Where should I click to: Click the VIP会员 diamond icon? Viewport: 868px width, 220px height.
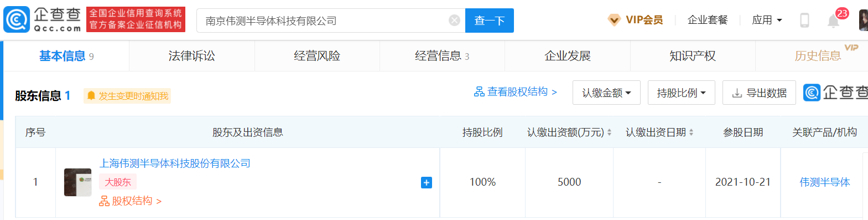pos(614,20)
